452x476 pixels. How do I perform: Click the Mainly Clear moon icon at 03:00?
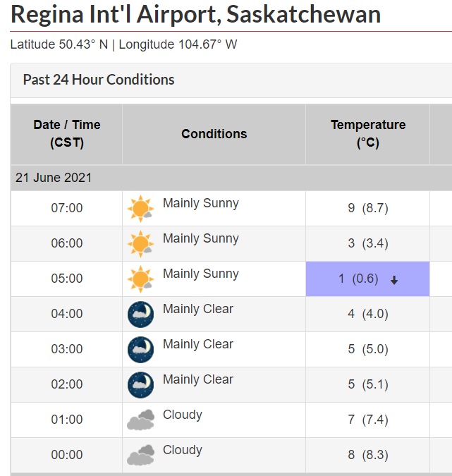pyautogui.click(x=140, y=350)
